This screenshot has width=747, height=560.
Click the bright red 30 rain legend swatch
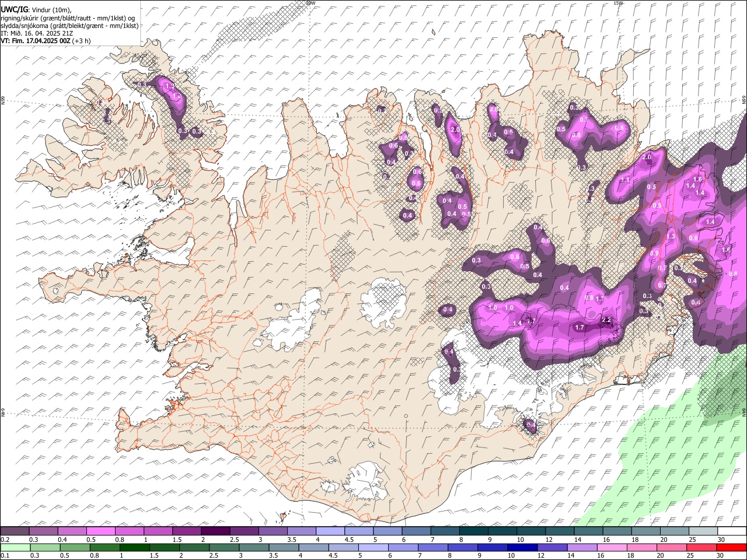[x=731, y=547]
